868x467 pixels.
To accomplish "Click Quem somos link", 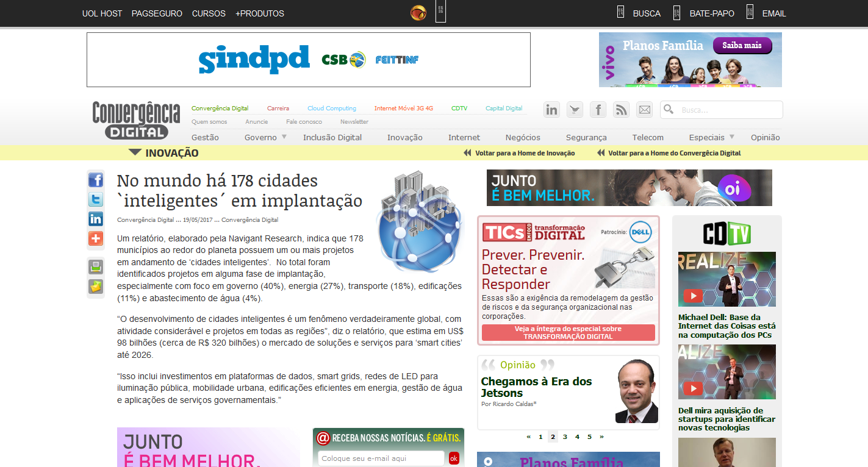I will [x=209, y=122].
